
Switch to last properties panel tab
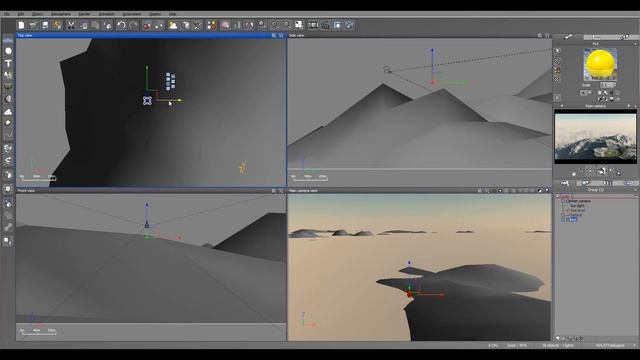tap(624, 37)
